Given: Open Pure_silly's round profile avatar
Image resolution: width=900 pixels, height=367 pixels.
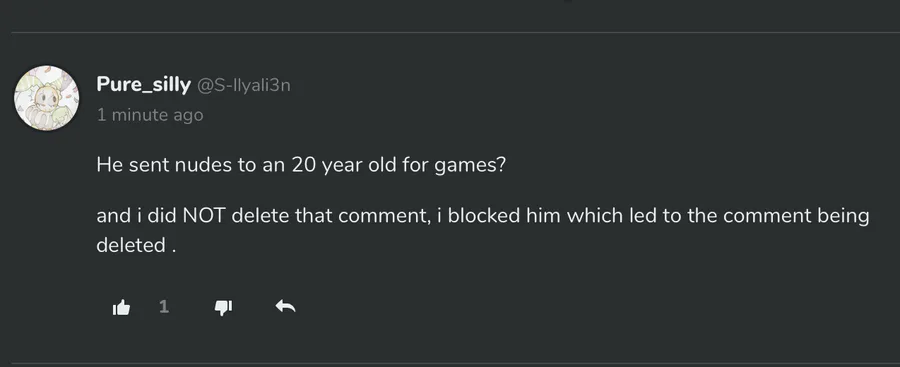Looking at the screenshot, I should tap(46, 98).
